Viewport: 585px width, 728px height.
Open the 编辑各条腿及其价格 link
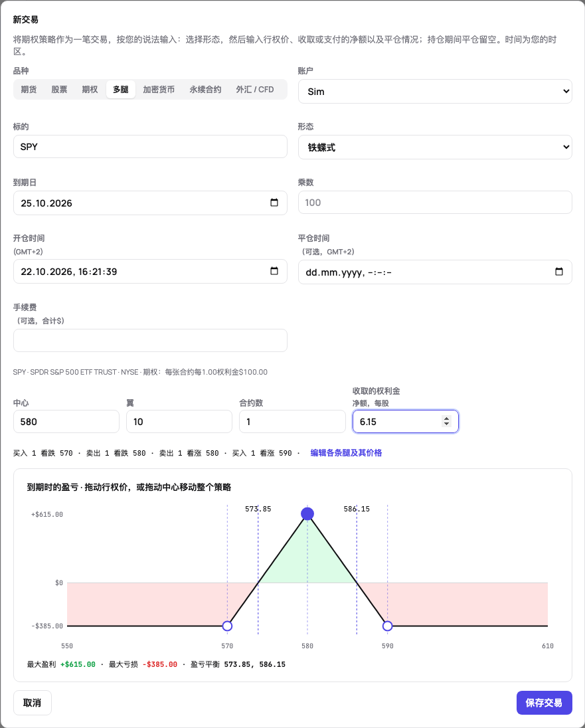pyautogui.click(x=346, y=453)
